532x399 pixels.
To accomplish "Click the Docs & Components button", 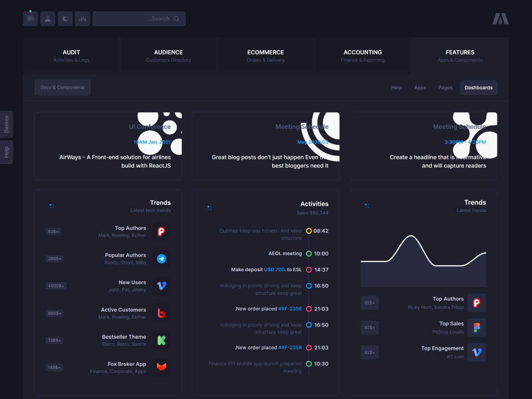I will (x=63, y=88).
